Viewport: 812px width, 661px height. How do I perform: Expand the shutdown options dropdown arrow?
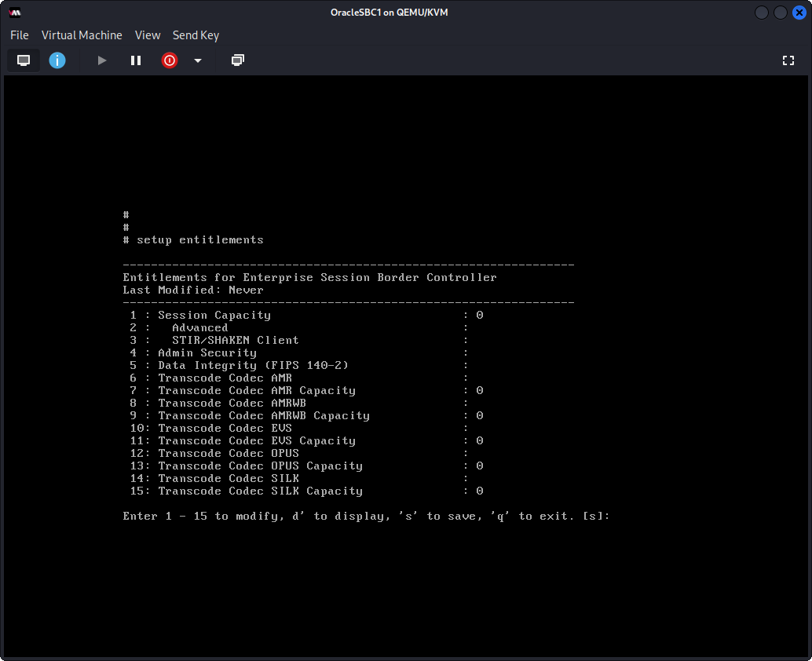198,60
